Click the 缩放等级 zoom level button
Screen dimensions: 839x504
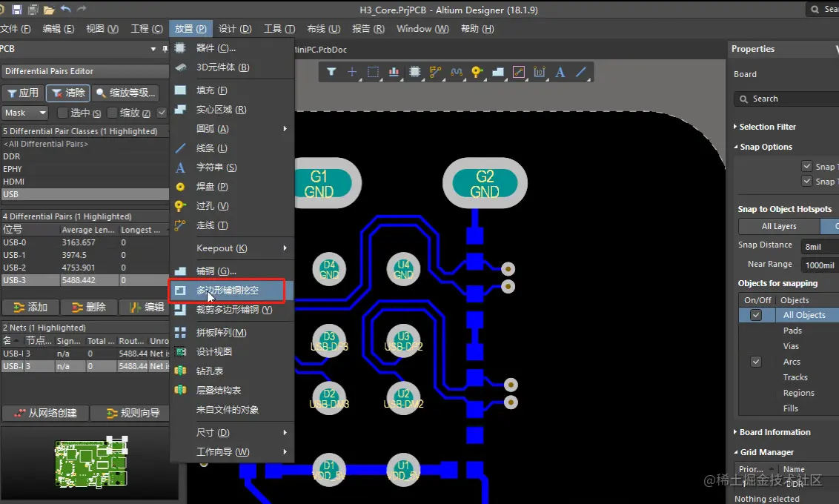tap(126, 93)
